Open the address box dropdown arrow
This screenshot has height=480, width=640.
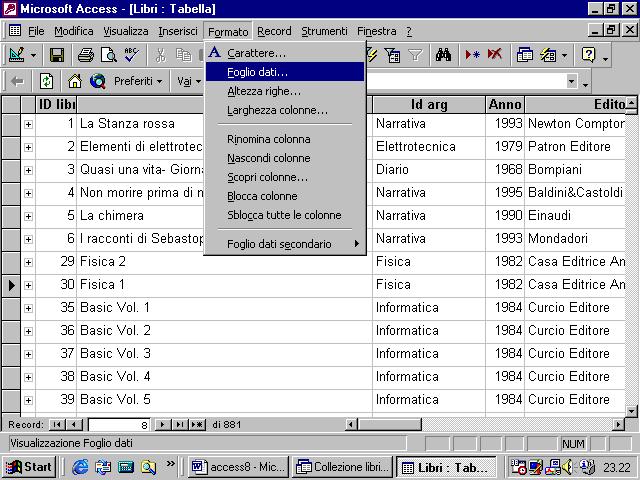click(572, 81)
